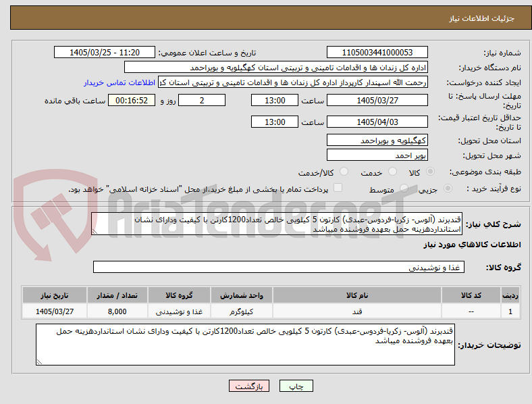Click the جزئیات اطلاعات نیاز header title

tap(482, 18)
